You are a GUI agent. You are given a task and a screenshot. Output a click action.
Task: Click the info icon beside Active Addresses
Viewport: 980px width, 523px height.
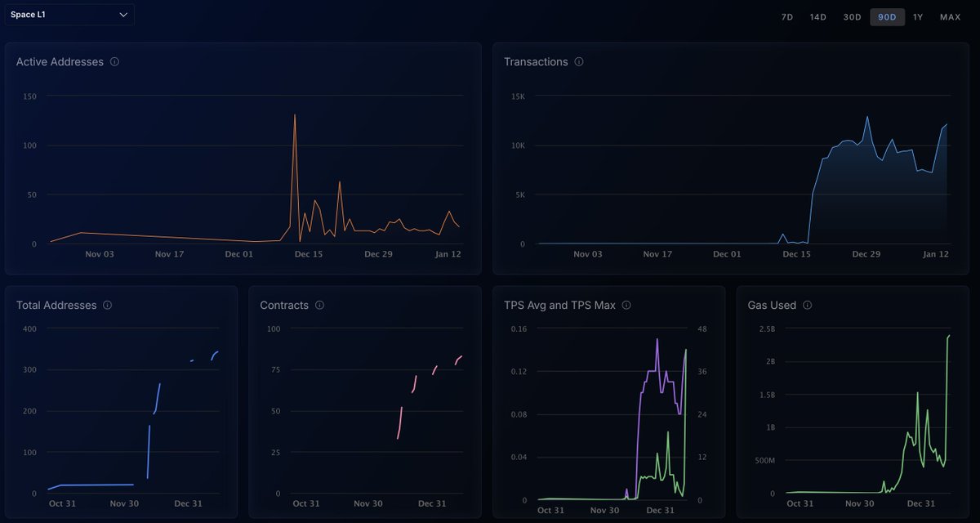click(x=114, y=62)
